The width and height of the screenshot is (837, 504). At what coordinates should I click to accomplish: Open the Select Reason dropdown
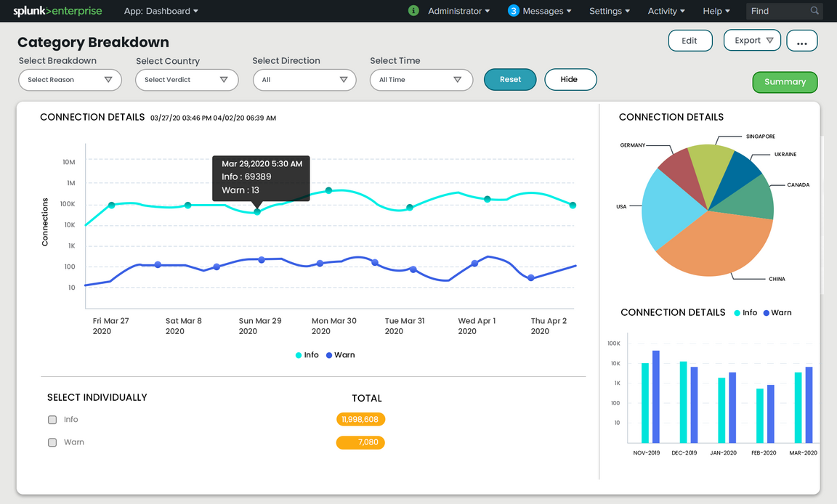[x=70, y=80]
